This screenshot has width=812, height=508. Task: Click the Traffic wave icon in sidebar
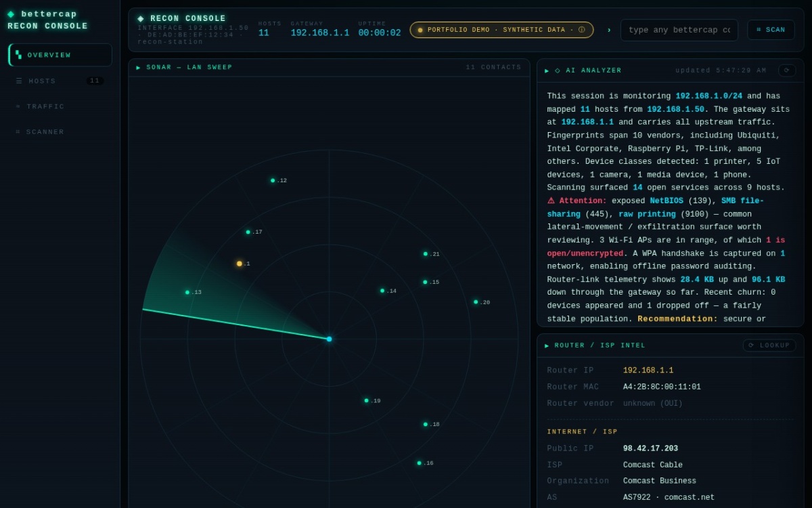pyautogui.click(x=18, y=106)
